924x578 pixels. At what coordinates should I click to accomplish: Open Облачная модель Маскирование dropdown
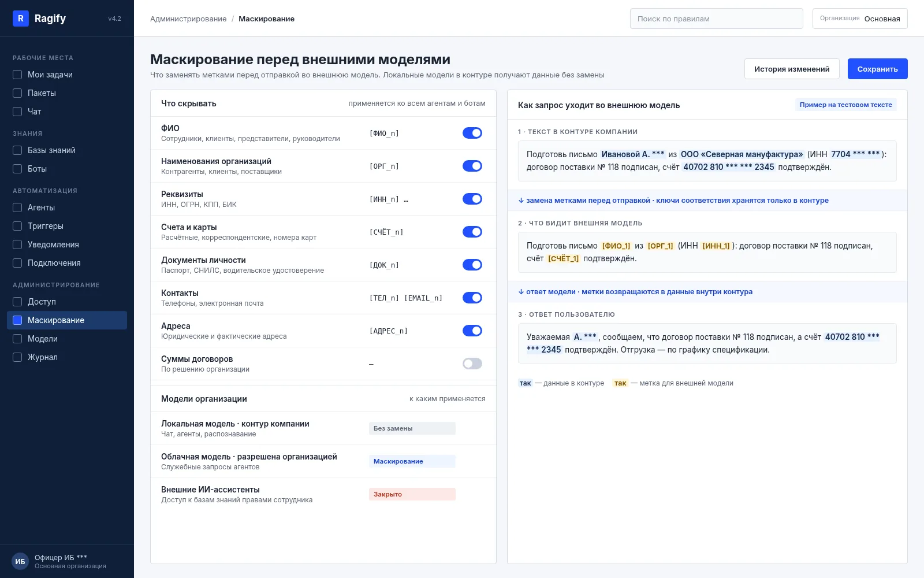412,461
